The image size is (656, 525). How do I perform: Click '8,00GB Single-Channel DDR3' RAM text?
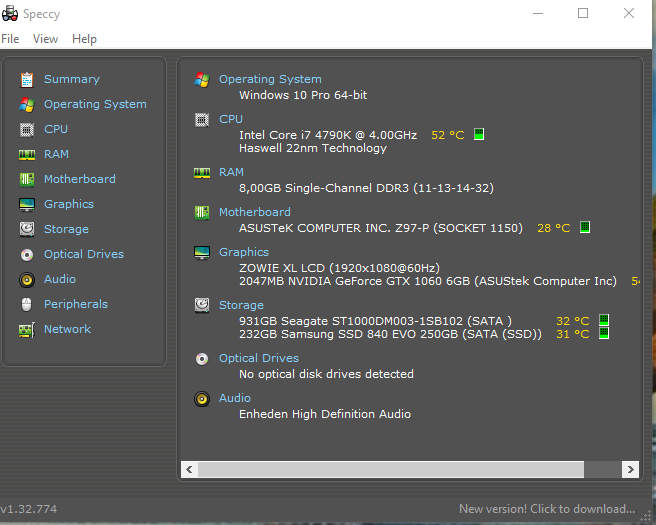pos(323,188)
